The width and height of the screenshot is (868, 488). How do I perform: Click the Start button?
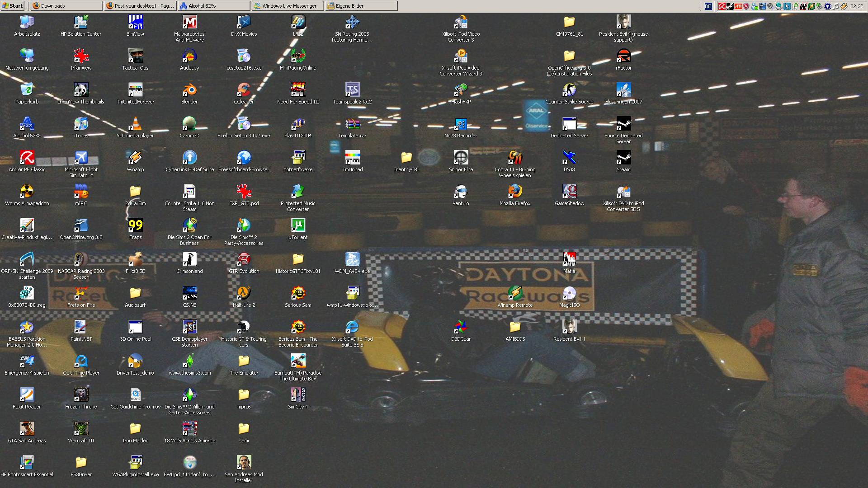click(x=13, y=6)
